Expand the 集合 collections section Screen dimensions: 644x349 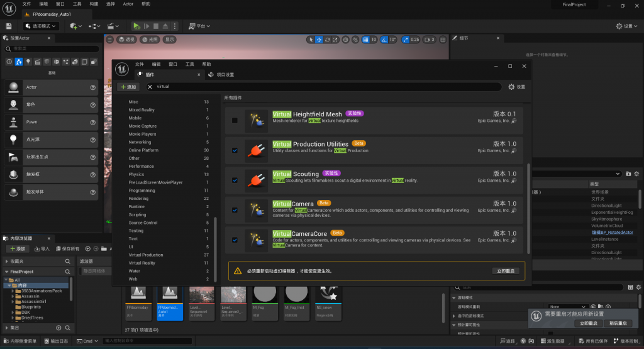tap(7, 328)
